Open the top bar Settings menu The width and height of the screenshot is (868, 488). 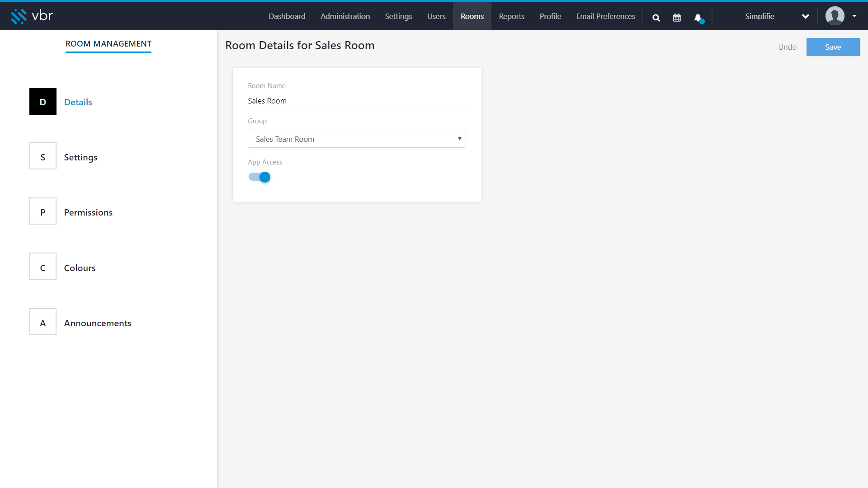click(398, 16)
